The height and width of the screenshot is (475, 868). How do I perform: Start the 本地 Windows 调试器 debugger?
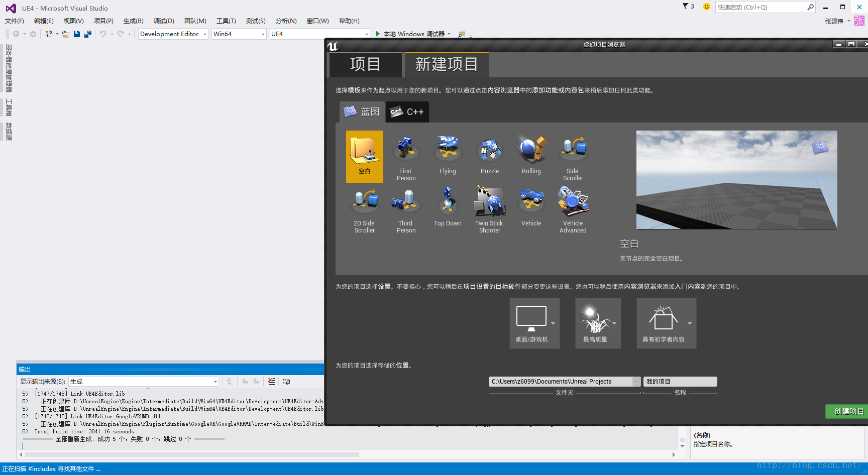(410, 34)
